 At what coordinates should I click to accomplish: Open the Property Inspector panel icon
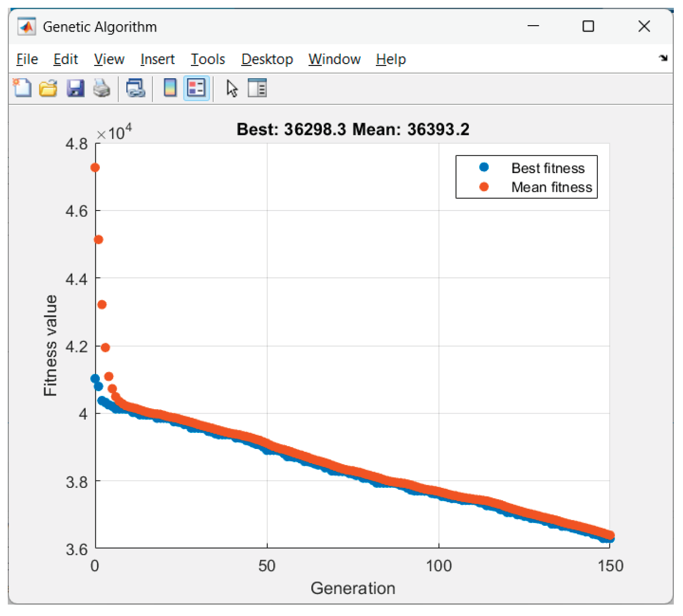pos(257,88)
